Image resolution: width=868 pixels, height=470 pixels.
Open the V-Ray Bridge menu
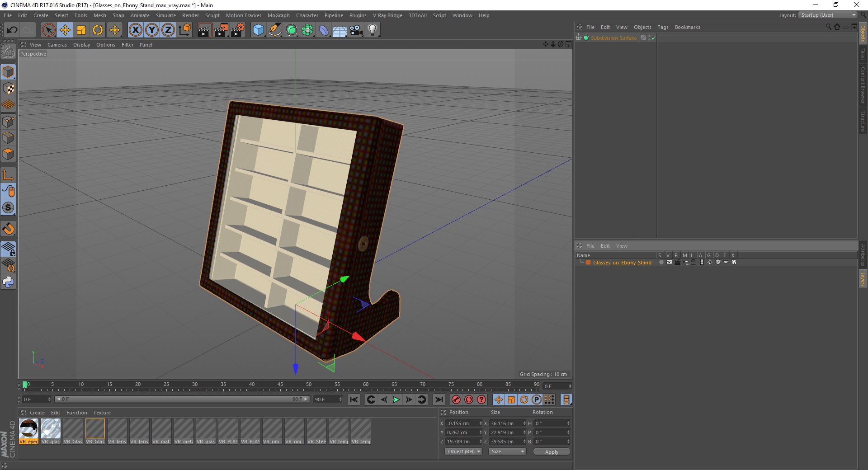tap(387, 15)
